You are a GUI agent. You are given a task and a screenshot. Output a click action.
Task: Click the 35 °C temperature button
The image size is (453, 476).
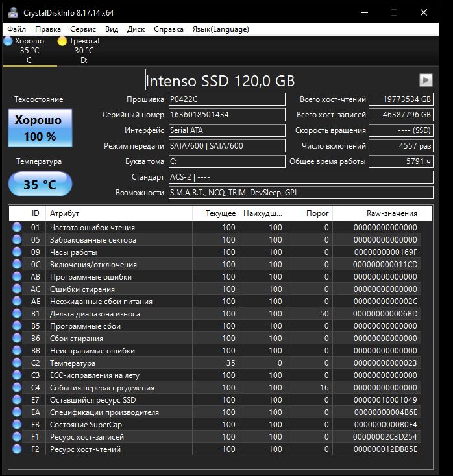coord(40,184)
